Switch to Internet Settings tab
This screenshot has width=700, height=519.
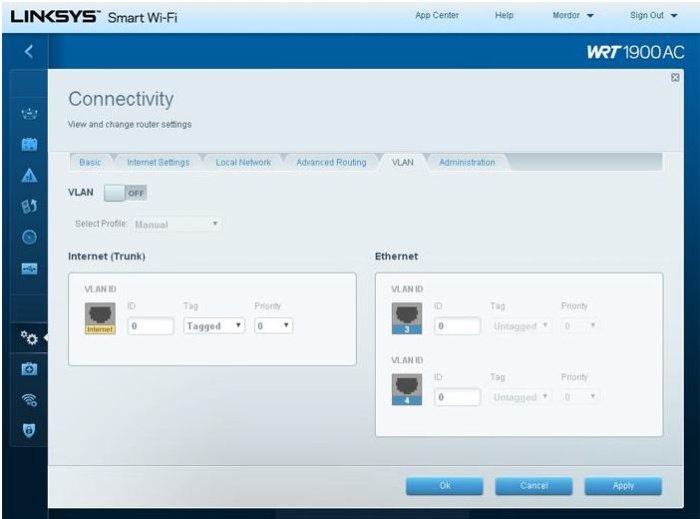[158, 162]
